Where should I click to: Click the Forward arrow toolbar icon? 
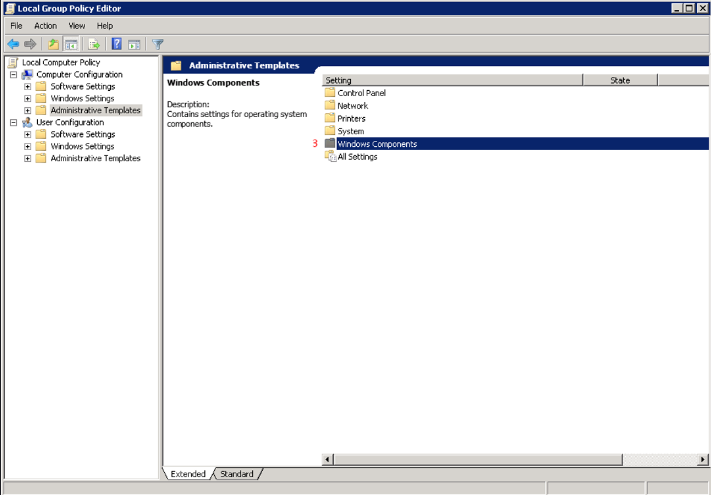(x=30, y=44)
